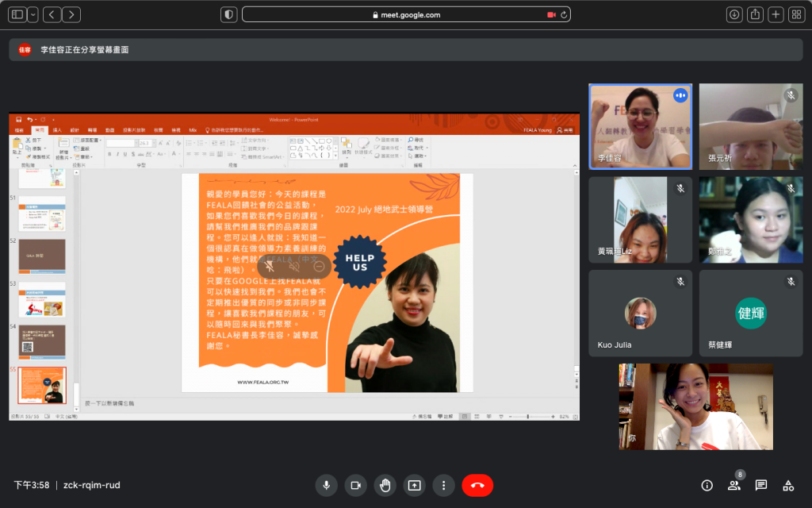Show the participants list panel

point(733,485)
